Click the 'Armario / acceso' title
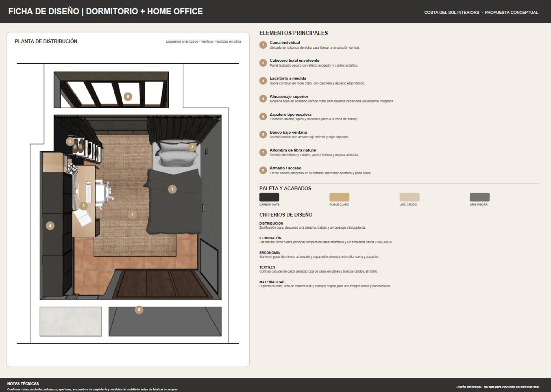The width and height of the screenshot is (551, 392). pos(285,168)
